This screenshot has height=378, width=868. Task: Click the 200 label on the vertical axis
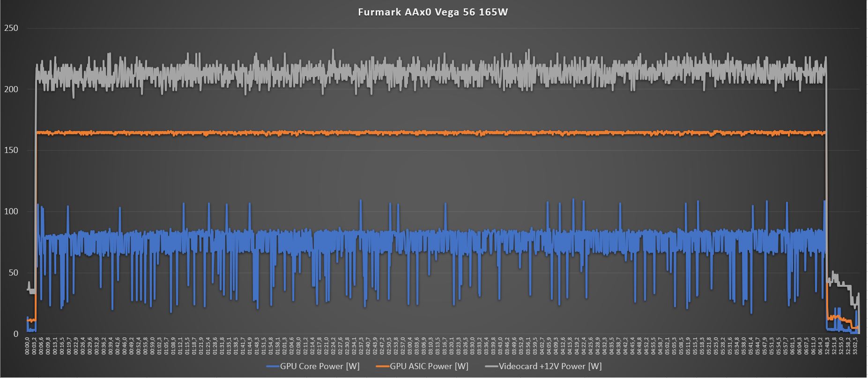(11, 89)
